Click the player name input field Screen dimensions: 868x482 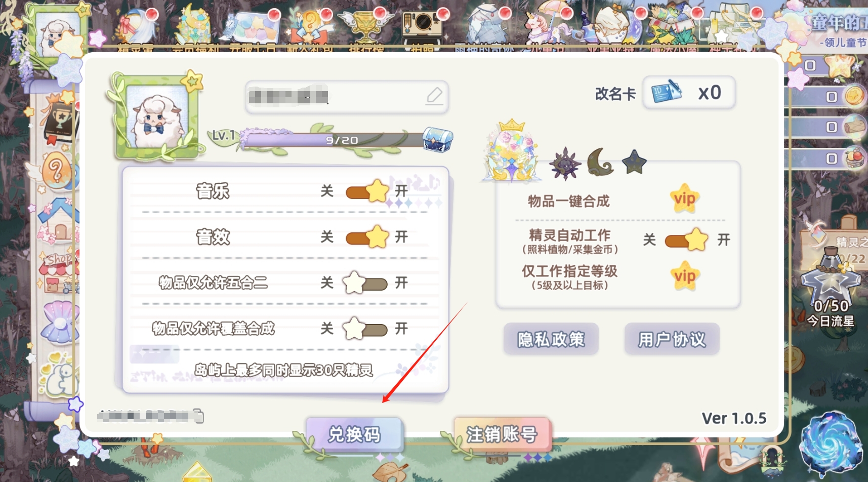(x=347, y=96)
